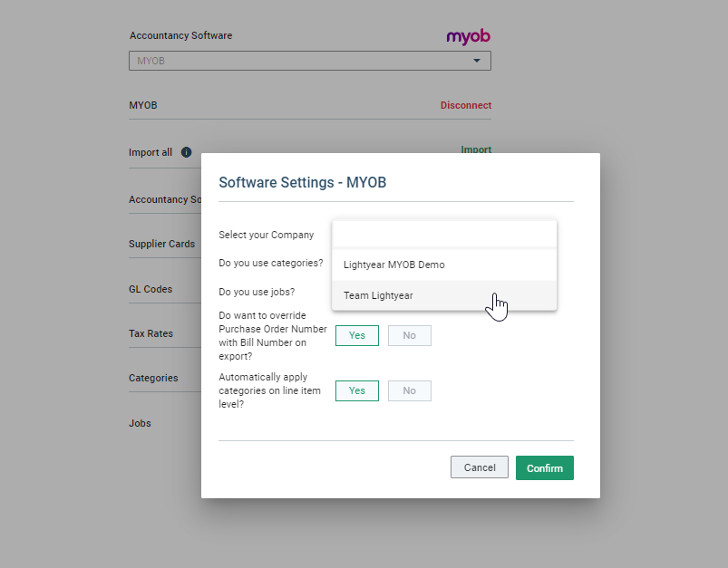Viewport: 728px width, 568px height.
Task: Select Team Lightyear from the company list
Action: [x=378, y=295]
